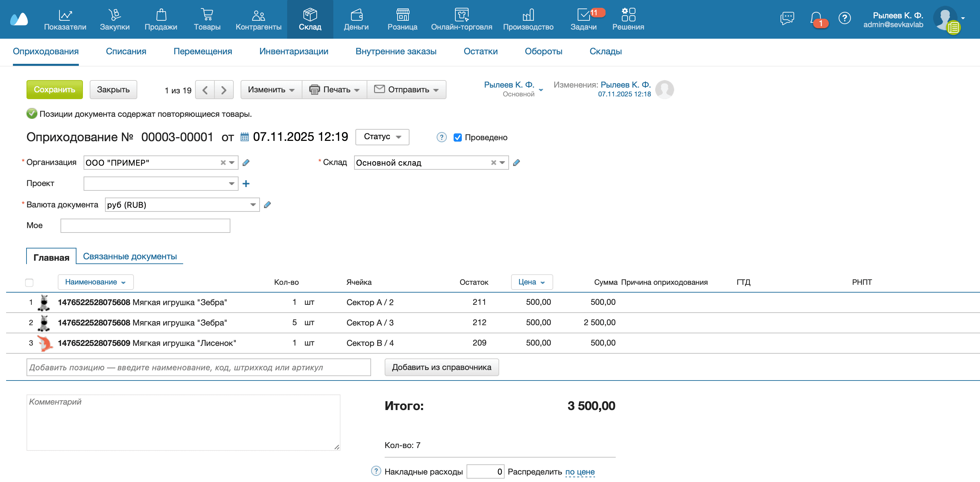
Task: Uncheck the Проведено checkbox
Action: point(458,137)
